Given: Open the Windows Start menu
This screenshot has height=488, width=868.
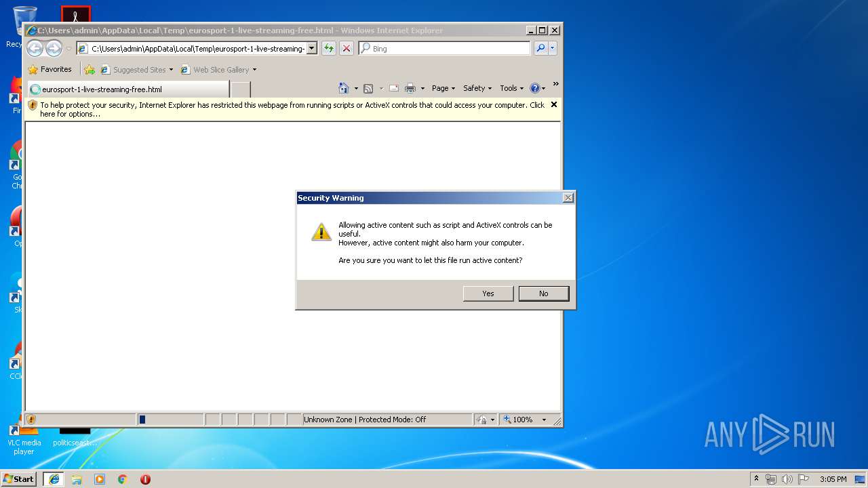Looking at the screenshot, I should coord(18,479).
